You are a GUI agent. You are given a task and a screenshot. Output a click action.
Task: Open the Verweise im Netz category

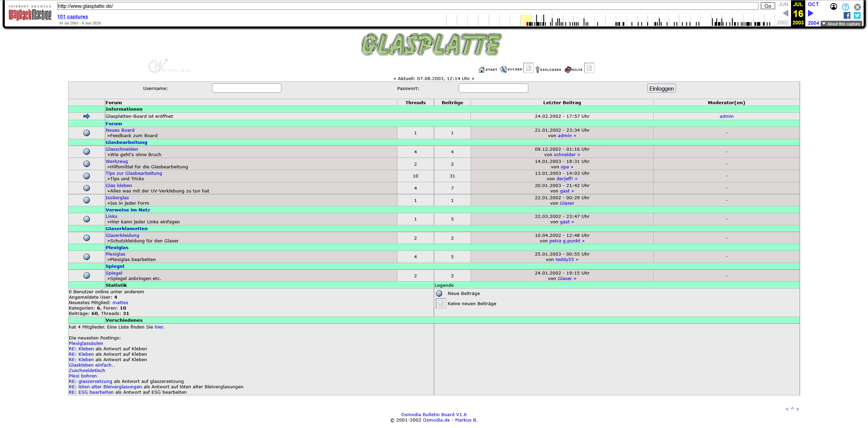(128, 210)
